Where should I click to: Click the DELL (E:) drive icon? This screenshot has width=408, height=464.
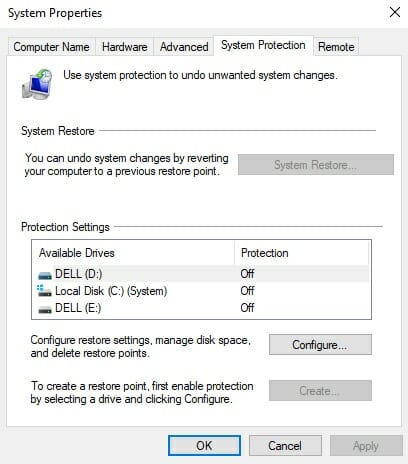45,309
